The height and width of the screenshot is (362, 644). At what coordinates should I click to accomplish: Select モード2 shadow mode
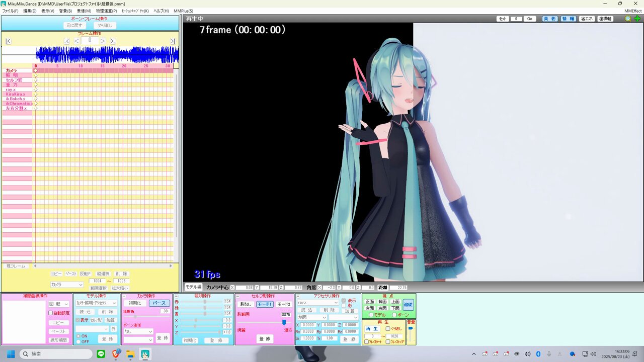click(284, 304)
